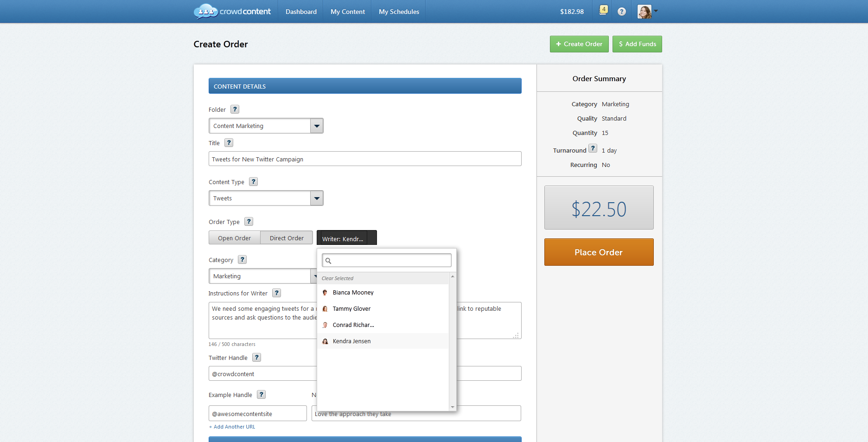Click the help icon beside Content Type
Image resolution: width=868 pixels, height=442 pixels.
click(x=253, y=182)
